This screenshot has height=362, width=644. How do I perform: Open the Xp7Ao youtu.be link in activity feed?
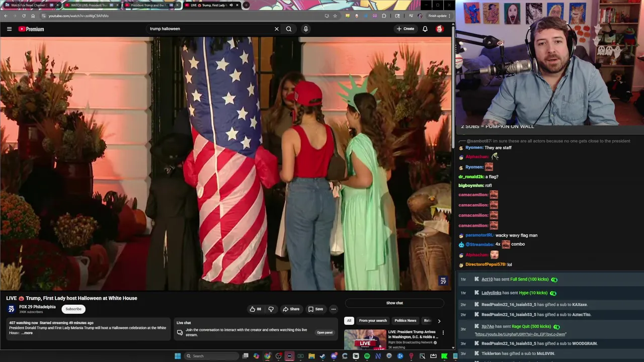pos(520,334)
